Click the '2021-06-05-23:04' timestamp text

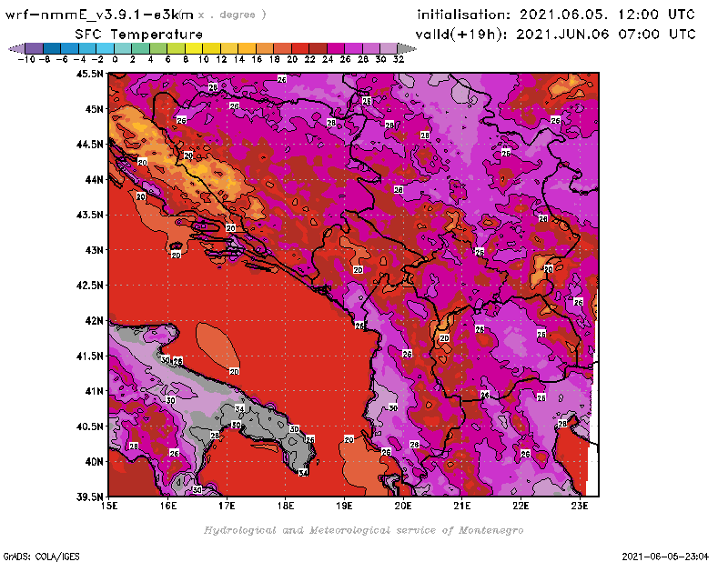(x=665, y=557)
